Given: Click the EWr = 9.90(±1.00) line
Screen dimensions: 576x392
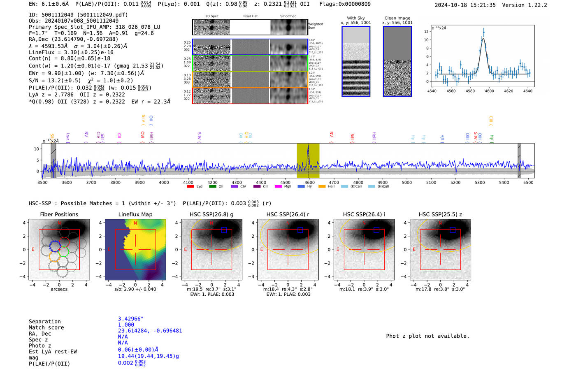Looking at the screenshot, I should tap(86, 73).
